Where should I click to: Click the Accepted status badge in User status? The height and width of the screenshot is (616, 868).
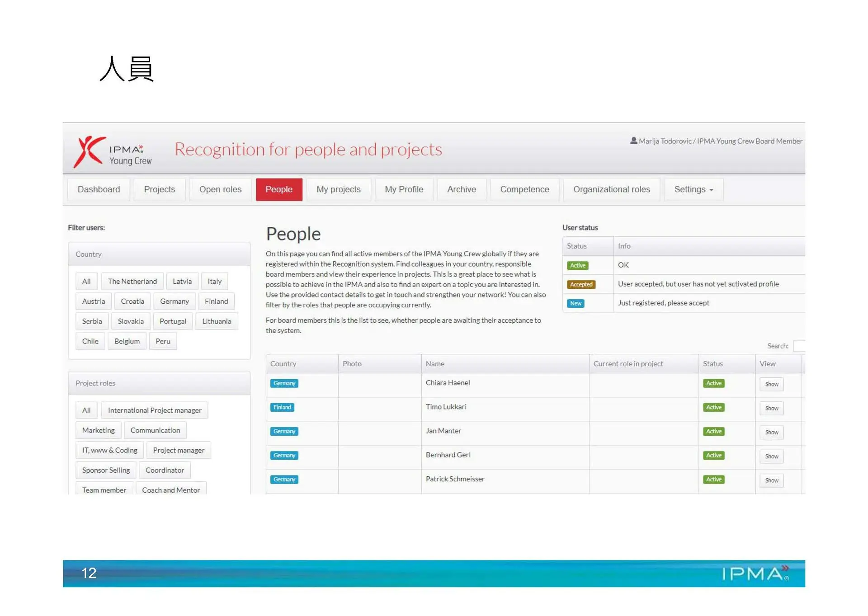pos(581,285)
